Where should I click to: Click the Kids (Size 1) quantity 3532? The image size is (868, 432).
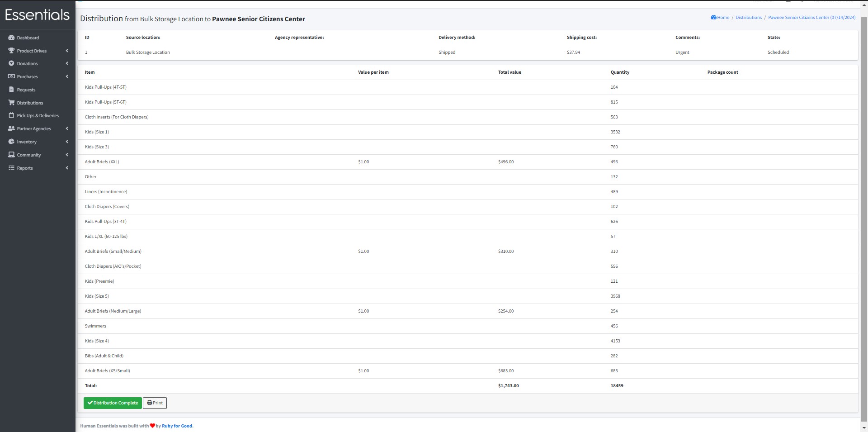click(x=615, y=132)
